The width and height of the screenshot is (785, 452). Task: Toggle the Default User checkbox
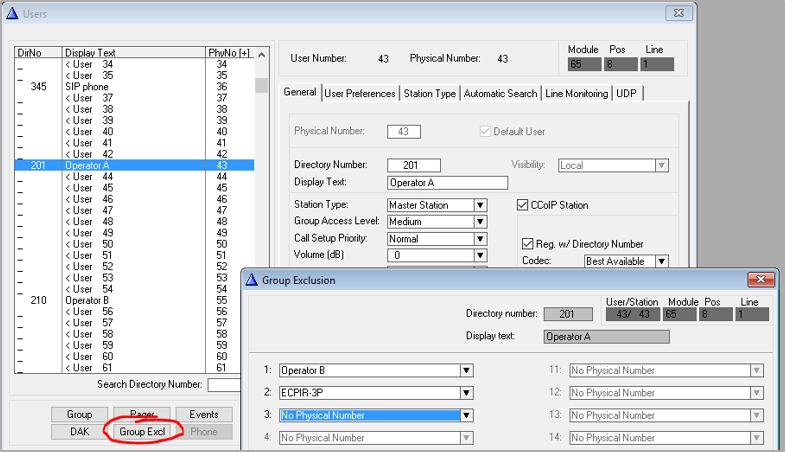487,131
